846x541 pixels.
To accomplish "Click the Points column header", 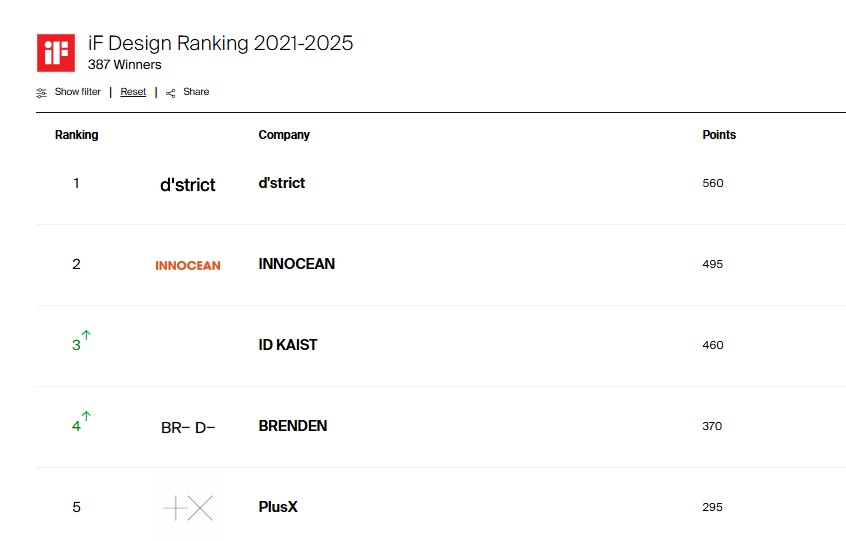I will click(x=719, y=135).
